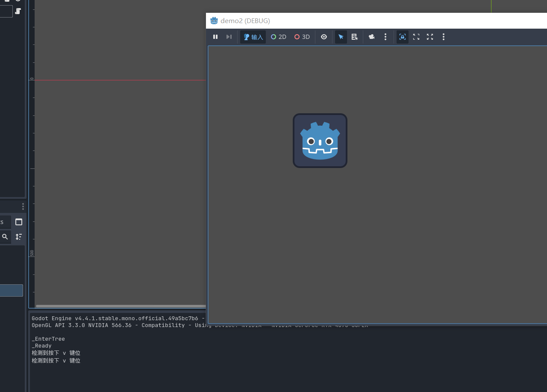Click the four-arrow fullscreen expand icon

pos(430,37)
